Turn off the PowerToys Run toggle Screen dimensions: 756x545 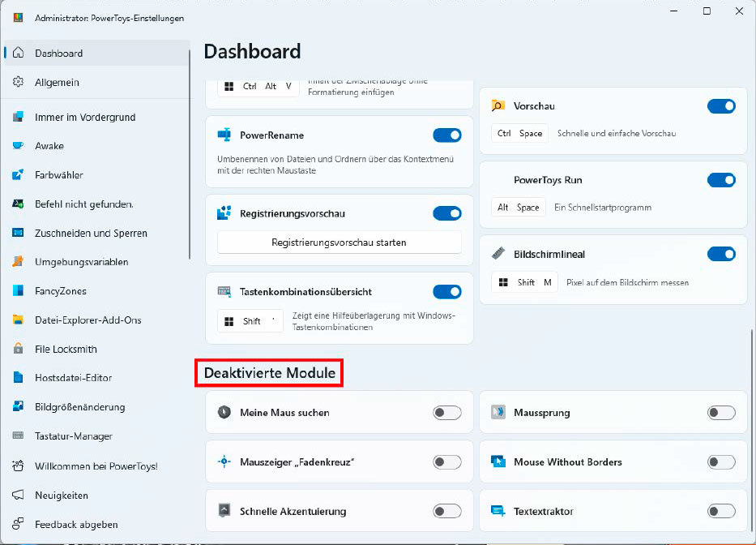coord(721,180)
